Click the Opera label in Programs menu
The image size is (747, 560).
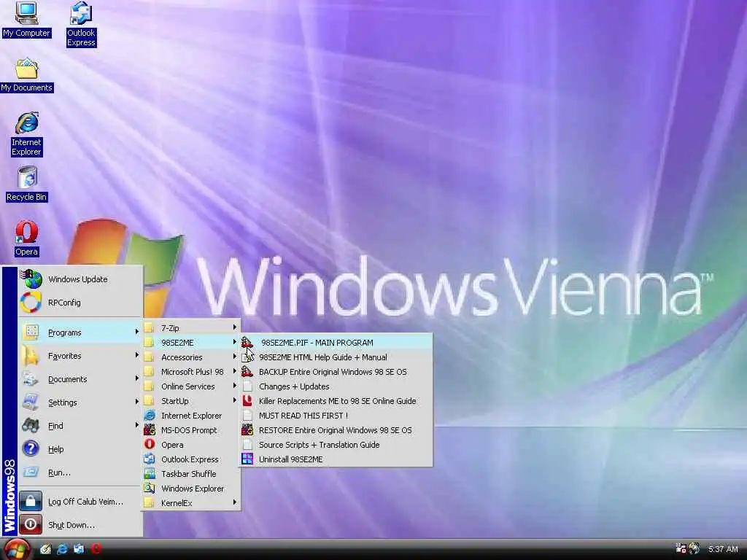click(172, 445)
